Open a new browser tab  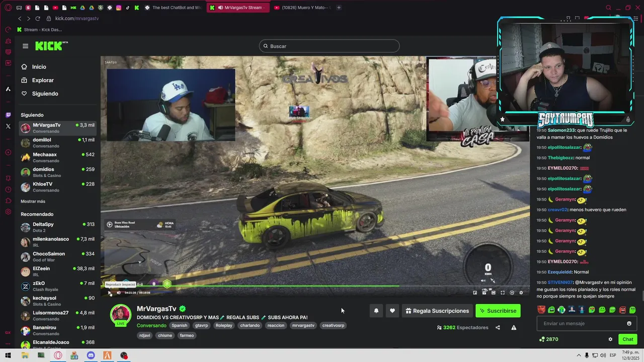pyautogui.click(x=339, y=8)
